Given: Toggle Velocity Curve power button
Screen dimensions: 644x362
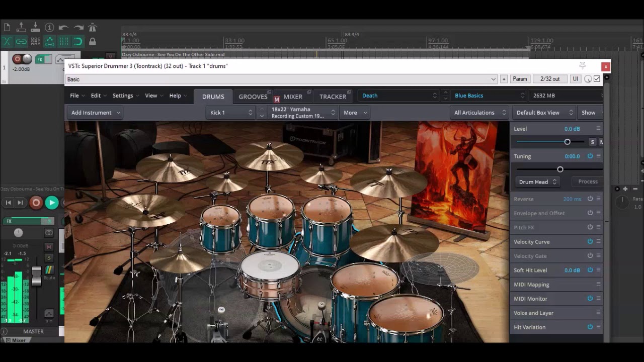Looking at the screenshot, I should [590, 241].
